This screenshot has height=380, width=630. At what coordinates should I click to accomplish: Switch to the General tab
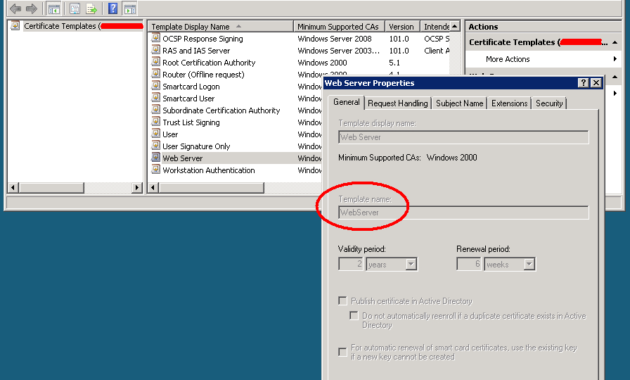(346, 102)
